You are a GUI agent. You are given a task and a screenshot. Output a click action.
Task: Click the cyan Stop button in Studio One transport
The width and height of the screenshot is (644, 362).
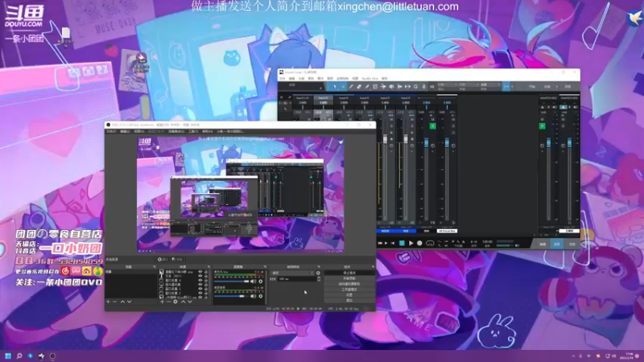coord(402,243)
